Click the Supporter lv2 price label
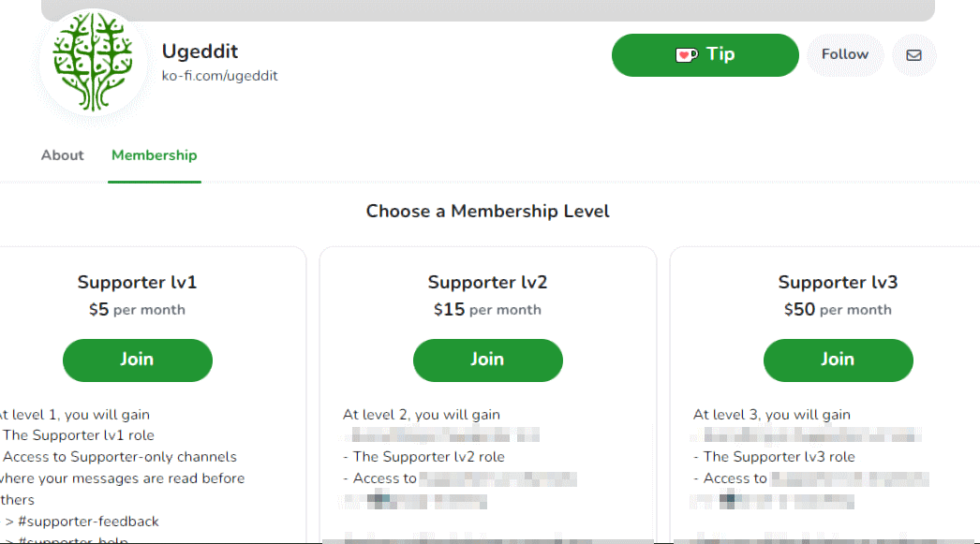The image size is (980, 544). pyautogui.click(x=487, y=309)
